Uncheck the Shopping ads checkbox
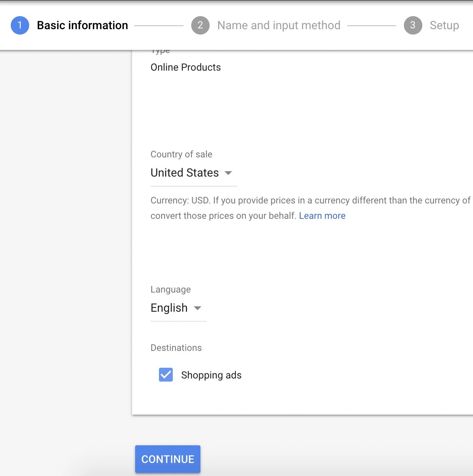This screenshot has height=476, width=473. (x=166, y=375)
